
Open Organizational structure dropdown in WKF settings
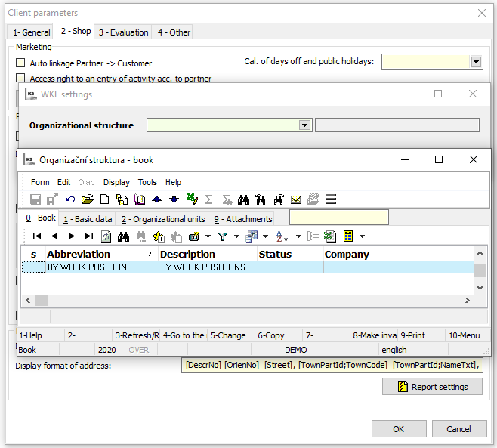coord(304,125)
